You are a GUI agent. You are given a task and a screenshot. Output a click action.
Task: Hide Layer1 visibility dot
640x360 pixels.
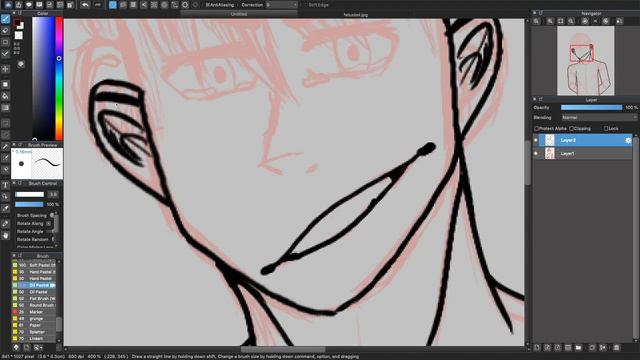[536, 153]
